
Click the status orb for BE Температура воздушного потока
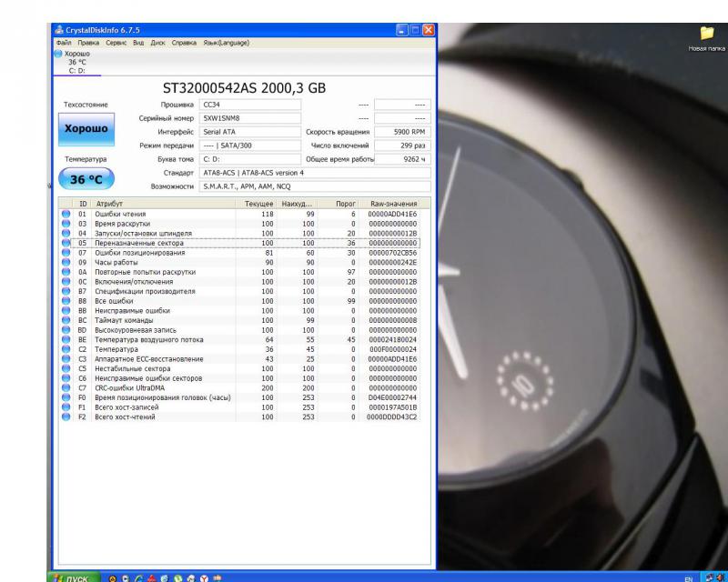[66, 340]
